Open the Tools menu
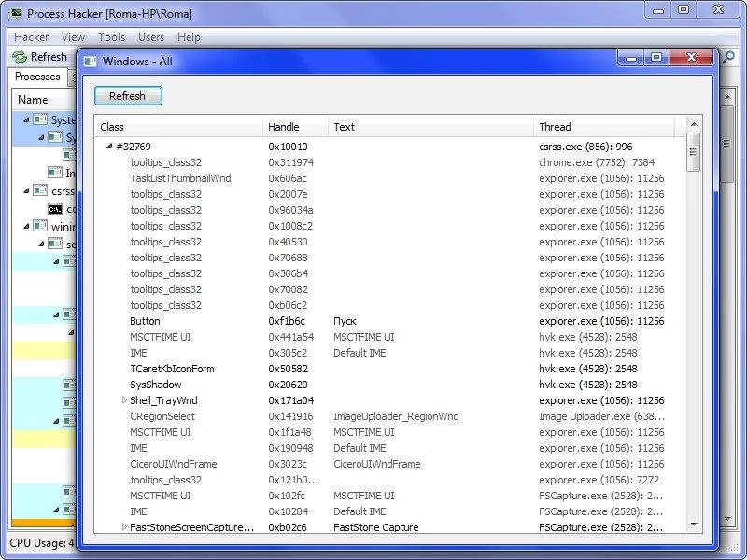This screenshot has height=560, width=747. tap(111, 37)
